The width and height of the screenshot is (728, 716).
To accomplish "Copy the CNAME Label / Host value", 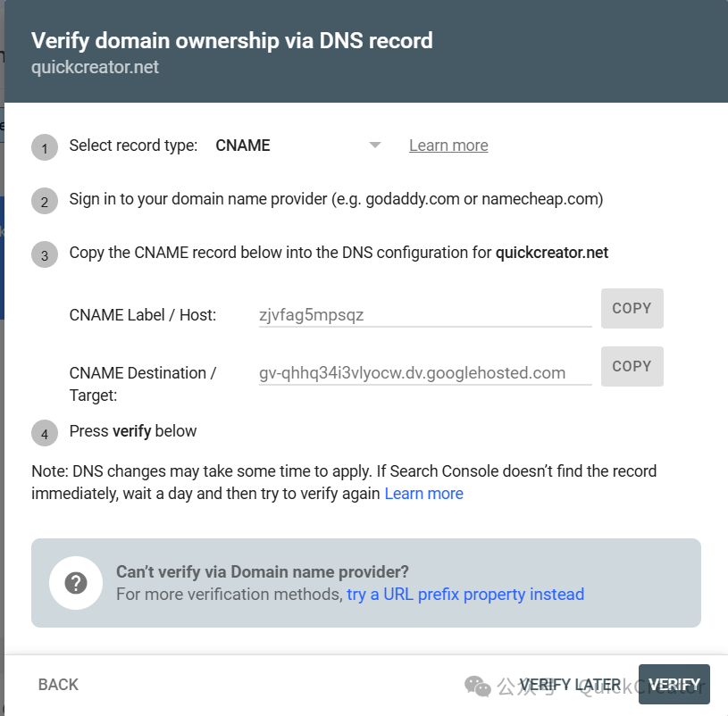I will 632,309.
